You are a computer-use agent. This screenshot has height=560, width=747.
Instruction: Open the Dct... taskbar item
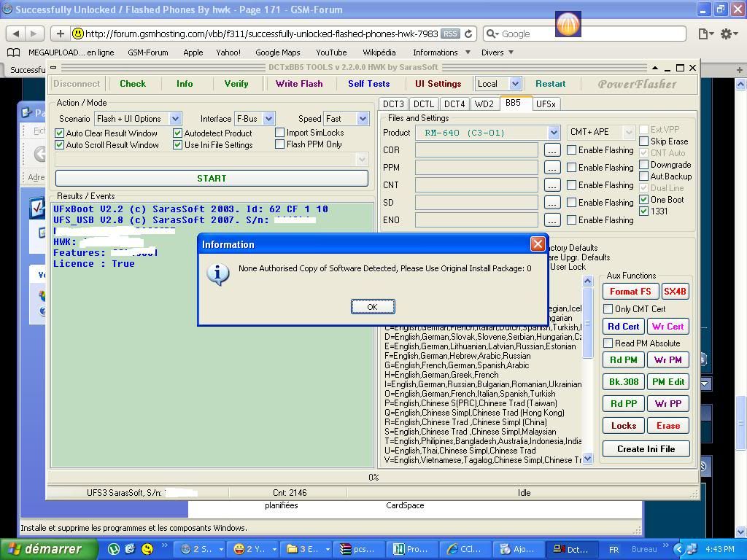tap(572, 549)
